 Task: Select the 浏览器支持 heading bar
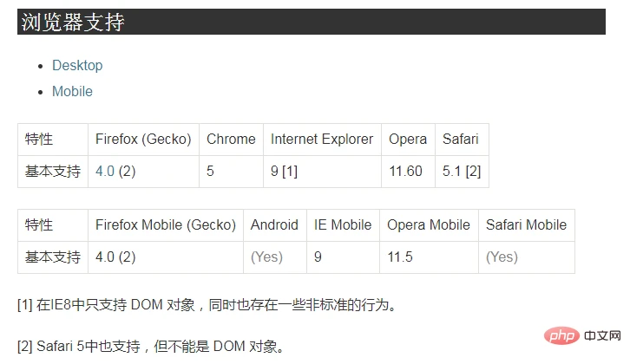click(312, 22)
